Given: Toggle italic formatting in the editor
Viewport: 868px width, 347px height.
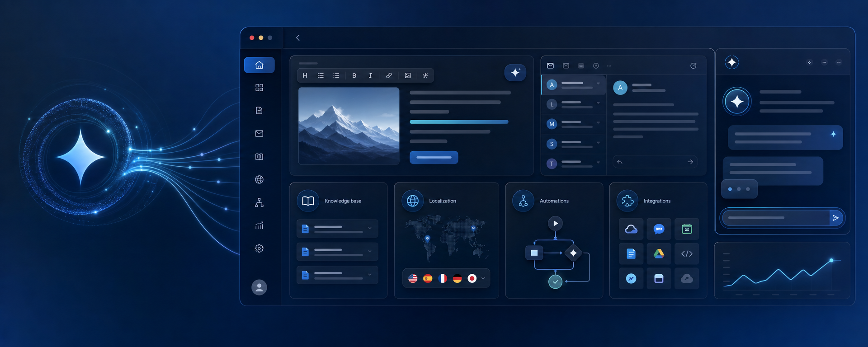Looking at the screenshot, I should click(370, 75).
